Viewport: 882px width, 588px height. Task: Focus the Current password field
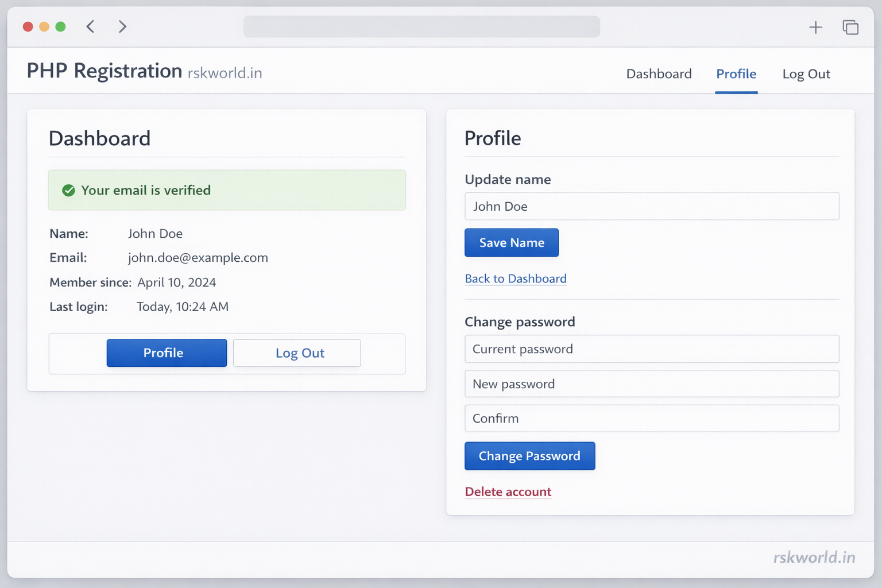[x=652, y=349]
